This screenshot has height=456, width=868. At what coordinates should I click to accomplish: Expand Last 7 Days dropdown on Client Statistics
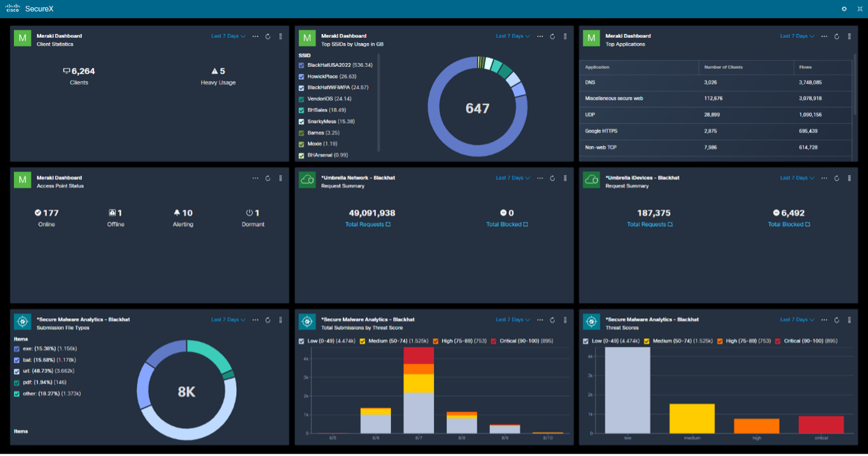(x=228, y=36)
